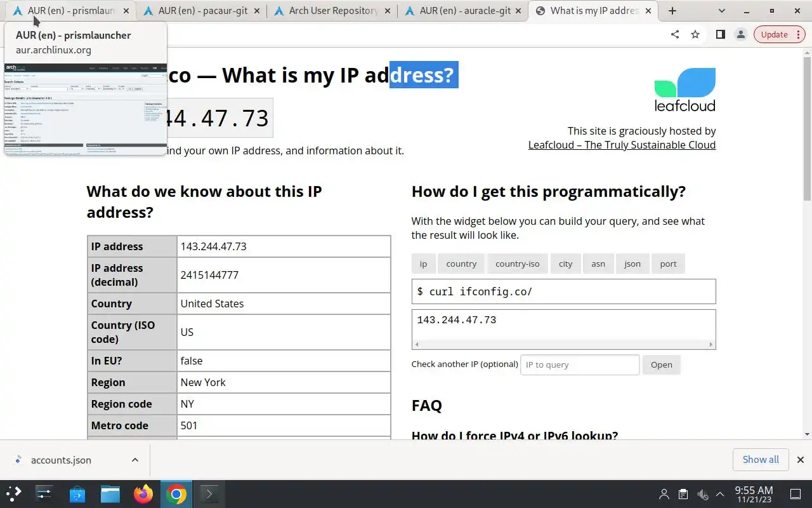Screen dimensions: 812x508
Task: Click the Open button beside the IP query field
Action: tap(661, 364)
